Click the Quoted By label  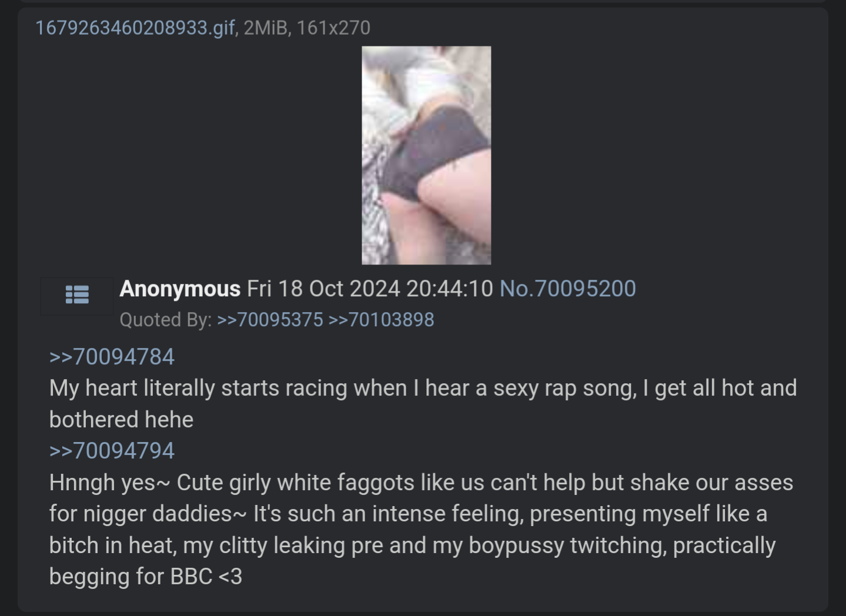pyautogui.click(x=165, y=320)
